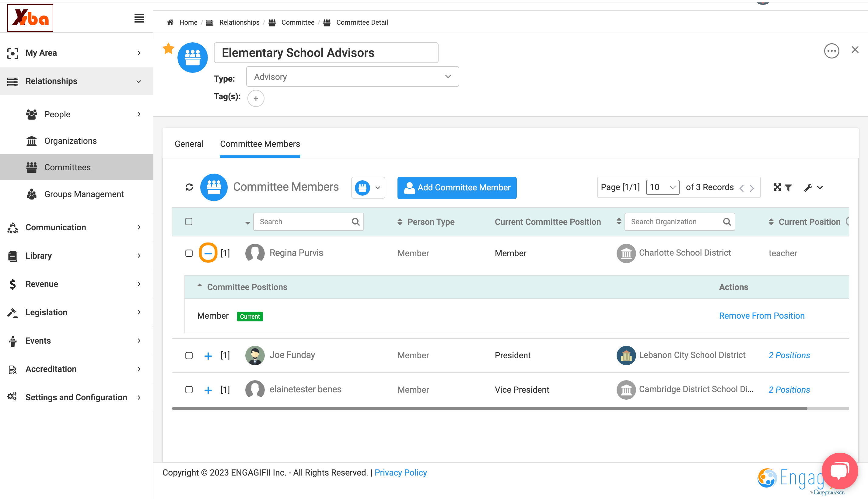This screenshot has width=868, height=499.
Task: Click Lebanon City School District logo
Action: [x=626, y=355]
